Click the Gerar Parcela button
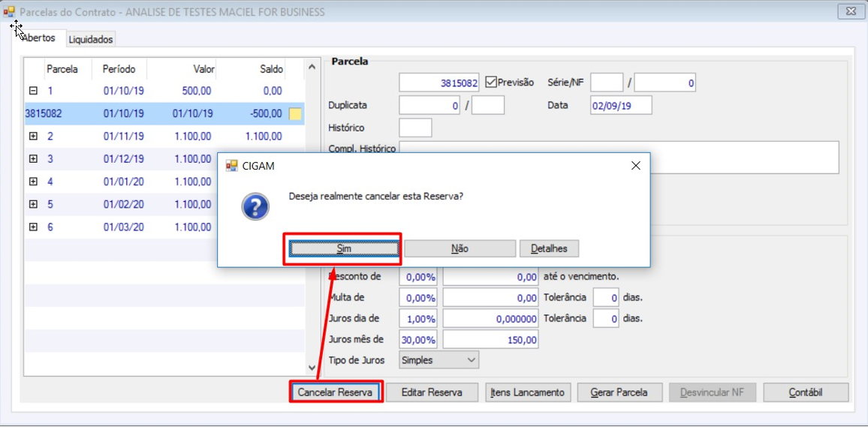 [619, 392]
